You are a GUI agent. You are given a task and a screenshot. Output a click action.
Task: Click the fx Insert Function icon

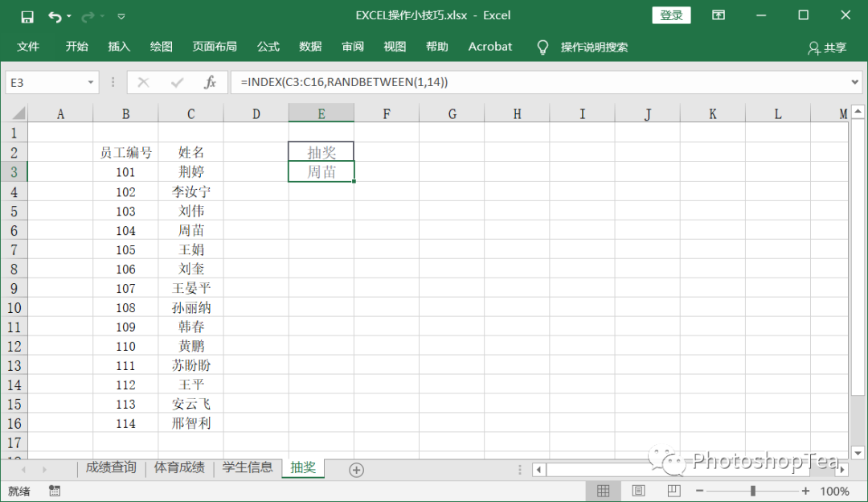pyautogui.click(x=210, y=83)
